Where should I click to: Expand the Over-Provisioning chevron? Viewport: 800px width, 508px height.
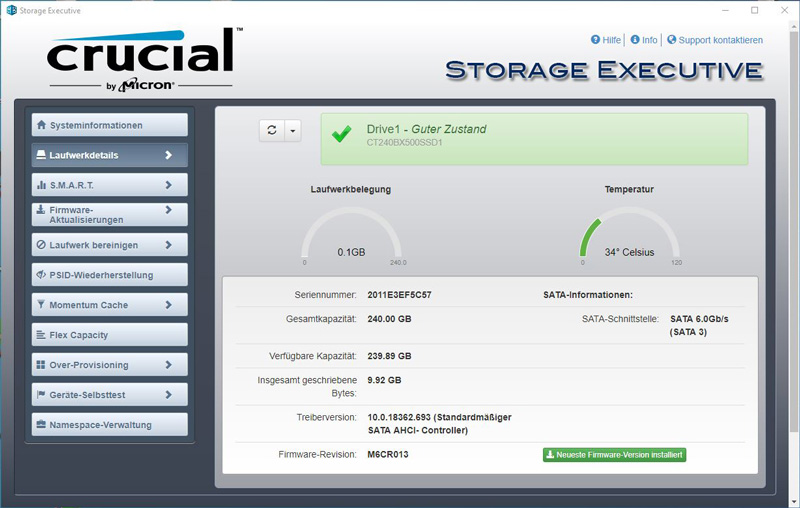pos(168,365)
